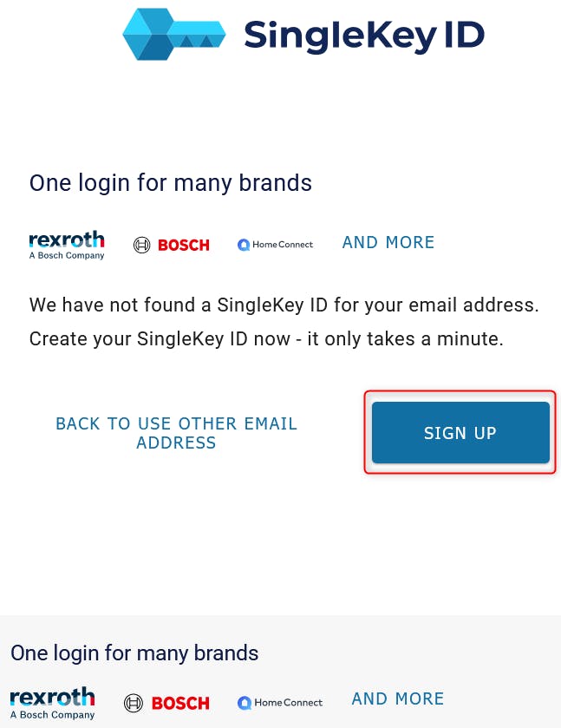The image size is (561, 728).
Task: Click 'A Bosch Company' tagline in gray footer
Action: coord(52,715)
